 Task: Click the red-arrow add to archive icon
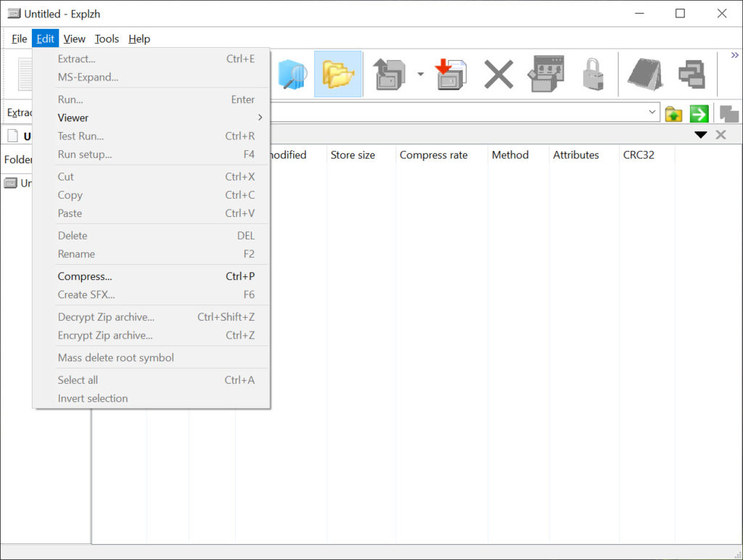(451, 74)
